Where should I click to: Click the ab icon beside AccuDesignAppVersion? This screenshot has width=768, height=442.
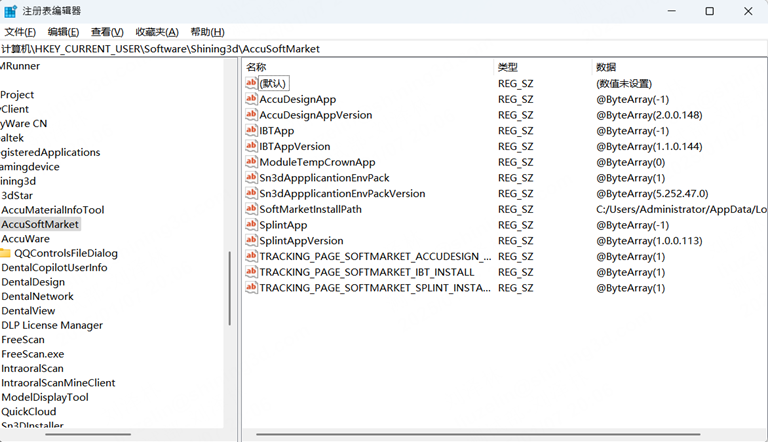[x=251, y=114]
